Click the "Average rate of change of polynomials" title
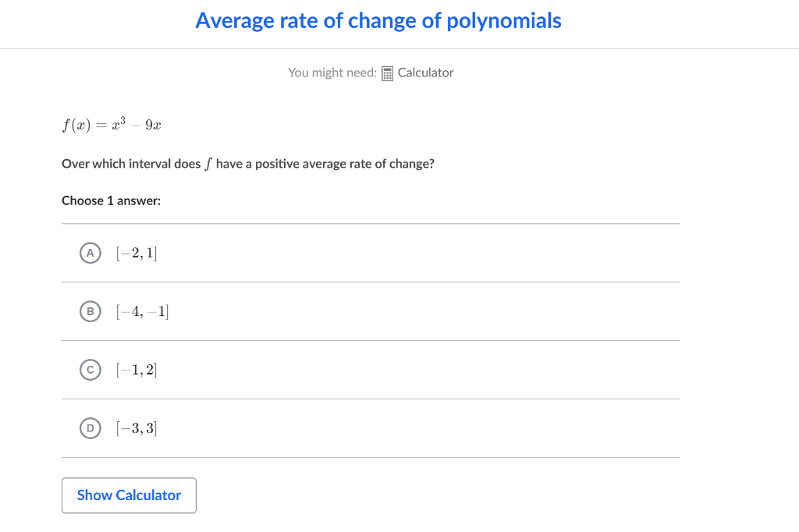This screenshot has width=799, height=532. pos(378,21)
